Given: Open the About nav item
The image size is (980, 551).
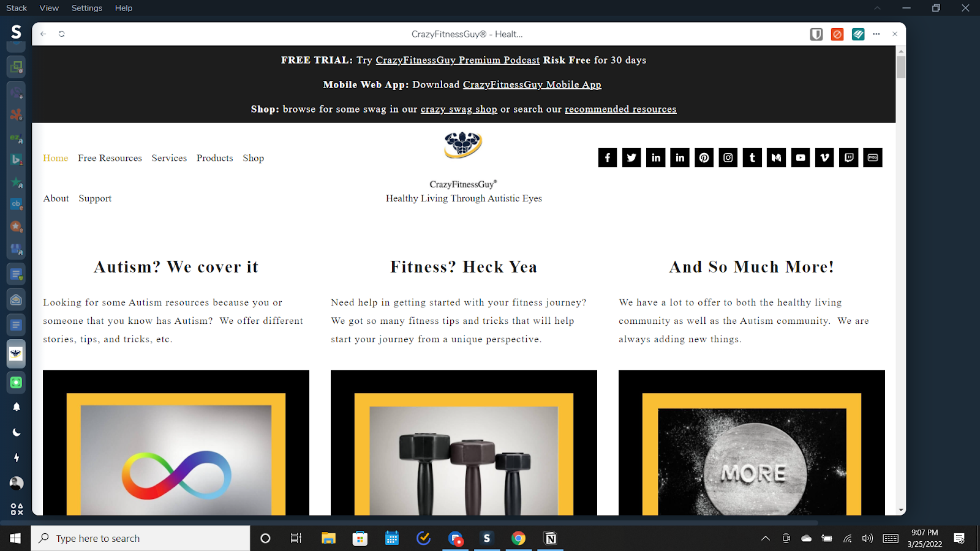Looking at the screenshot, I should (x=56, y=198).
